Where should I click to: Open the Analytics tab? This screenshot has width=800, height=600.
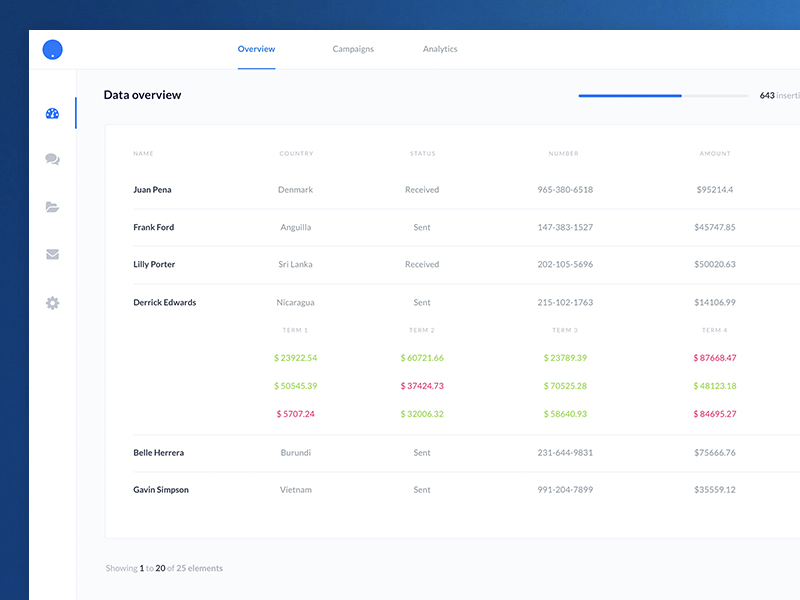coord(440,49)
